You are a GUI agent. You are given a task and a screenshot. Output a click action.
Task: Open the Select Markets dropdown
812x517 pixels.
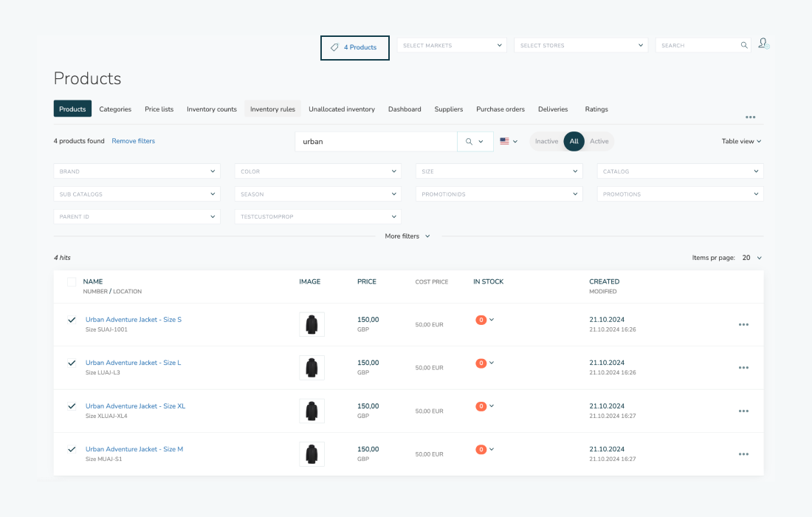pos(453,46)
